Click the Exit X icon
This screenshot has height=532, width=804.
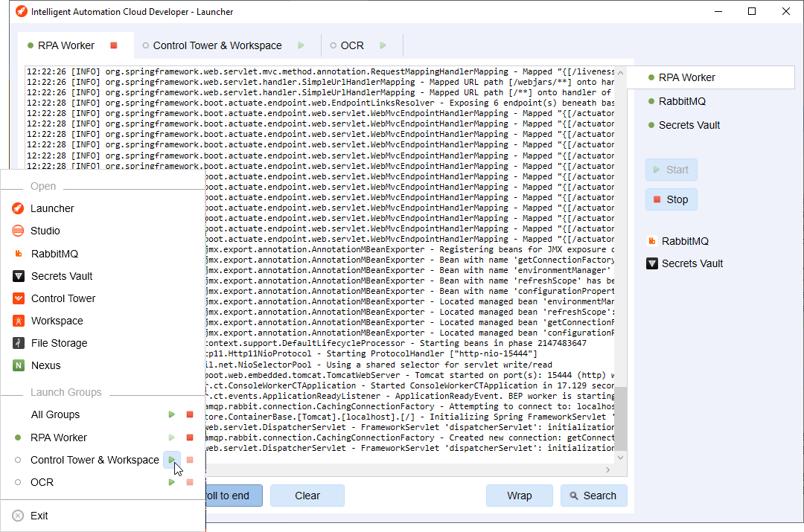[x=18, y=516]
